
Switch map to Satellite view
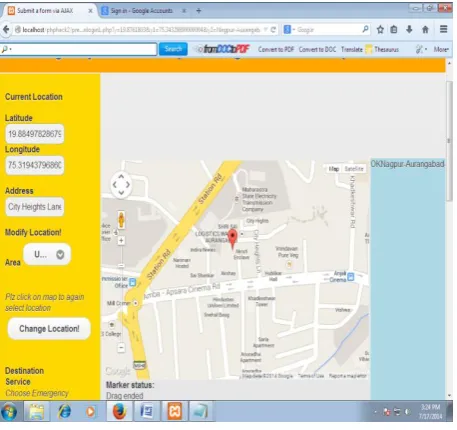[x=354, y=169]
